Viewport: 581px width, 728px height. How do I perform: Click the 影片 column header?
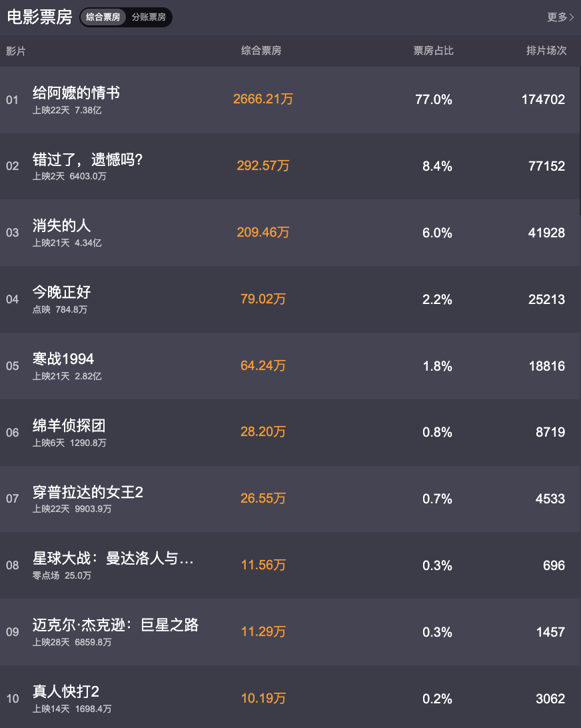click(16, 51)
